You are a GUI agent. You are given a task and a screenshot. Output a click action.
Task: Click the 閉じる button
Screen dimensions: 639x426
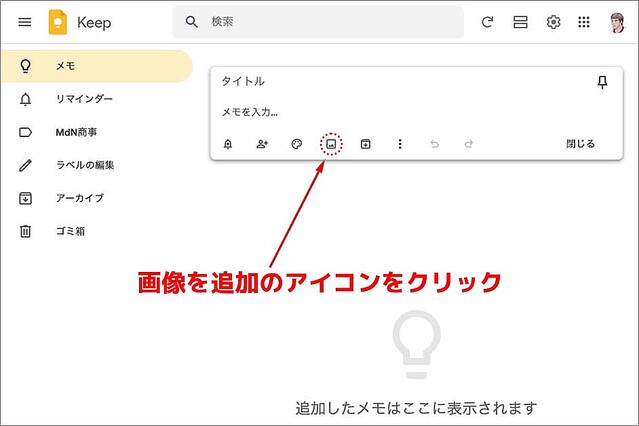coord(580,144)
